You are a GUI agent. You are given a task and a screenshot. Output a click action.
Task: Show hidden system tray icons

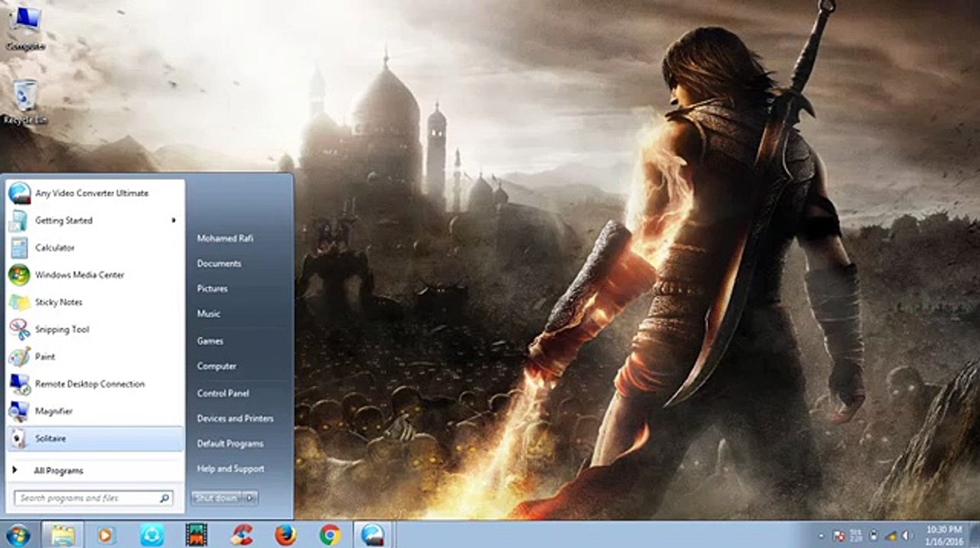pos(822,536)
